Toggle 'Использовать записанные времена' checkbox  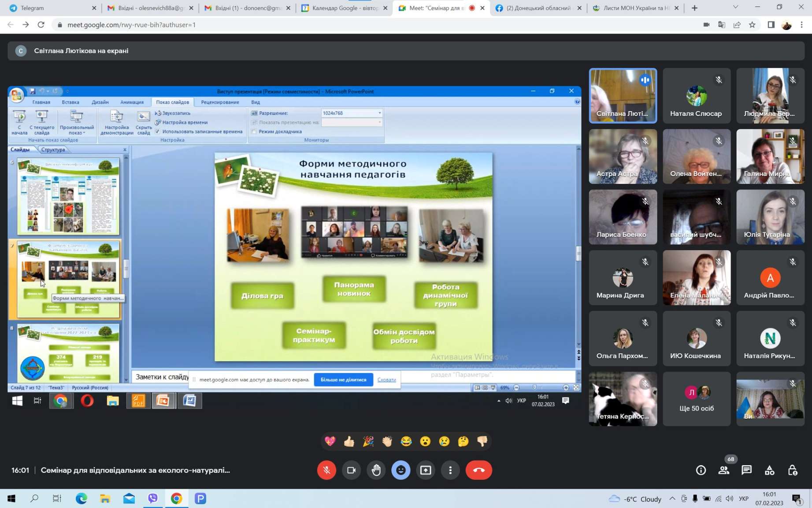pos(157,131)
